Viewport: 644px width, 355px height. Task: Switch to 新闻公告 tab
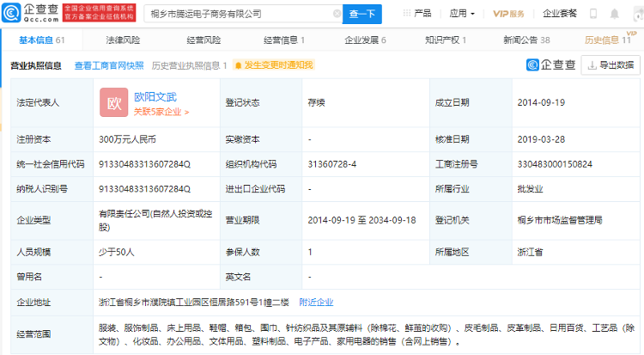pyautogui.click(x=526, y=40)
